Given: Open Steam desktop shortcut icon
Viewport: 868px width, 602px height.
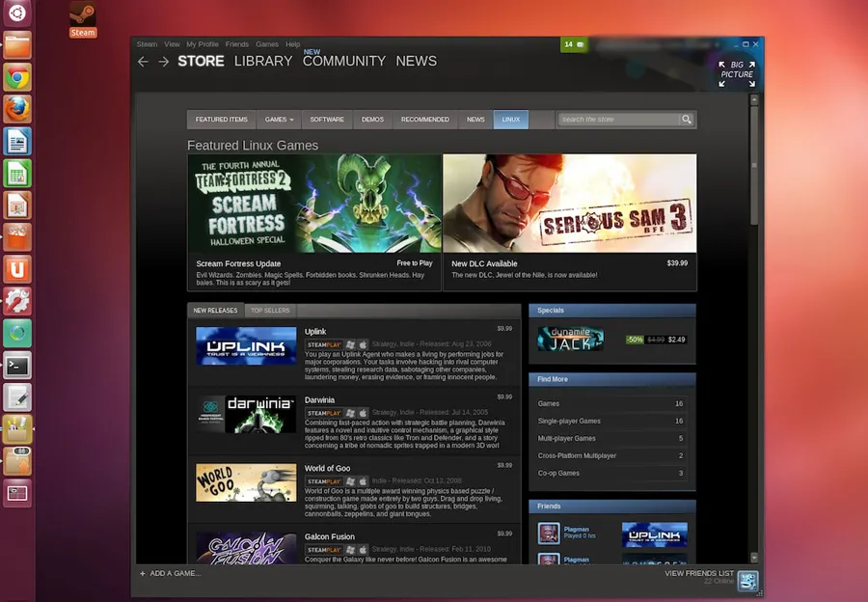Looking at the screenshot, I should point(83,19).
